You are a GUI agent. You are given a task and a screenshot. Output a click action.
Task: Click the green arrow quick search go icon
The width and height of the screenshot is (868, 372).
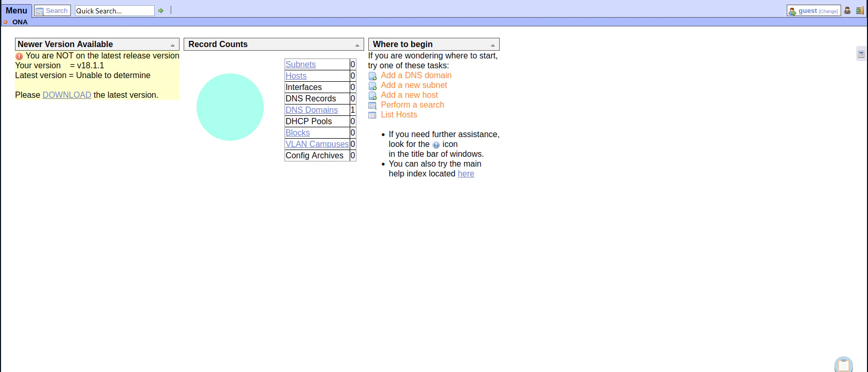tap(161, 11)
